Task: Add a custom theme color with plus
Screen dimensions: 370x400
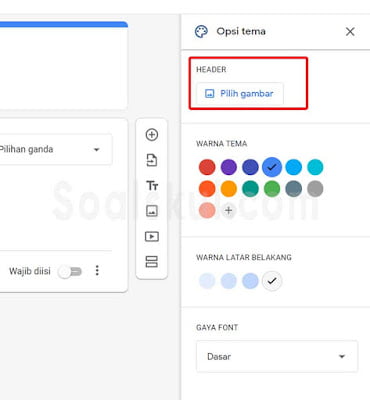Action: (229, 210)
